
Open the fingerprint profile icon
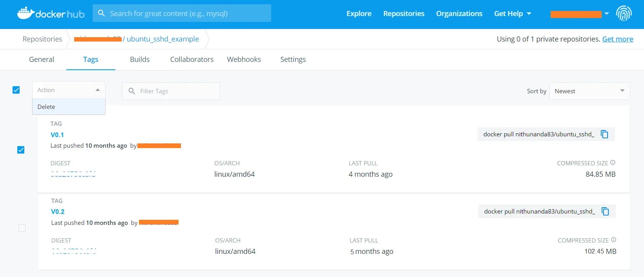[624, 14]
